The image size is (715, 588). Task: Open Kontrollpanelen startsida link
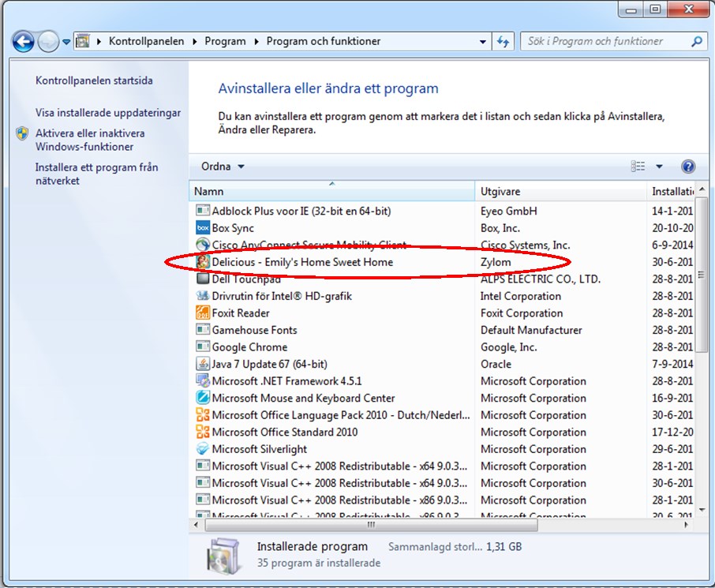coord(94,81)
